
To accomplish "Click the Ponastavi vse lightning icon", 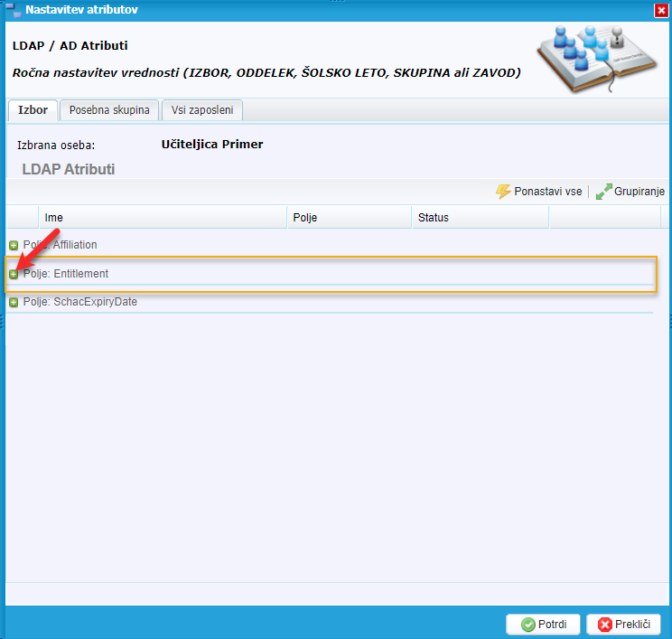I will pos(503,192).
